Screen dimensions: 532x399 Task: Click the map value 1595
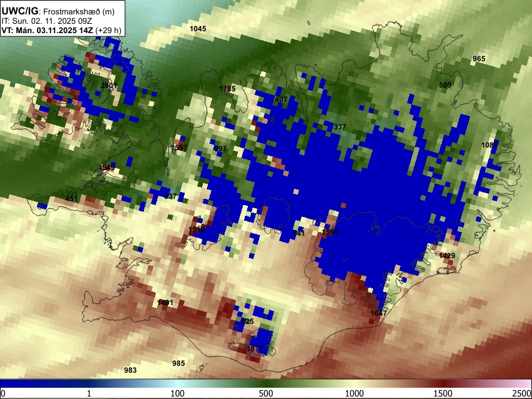tap(330, 232)
